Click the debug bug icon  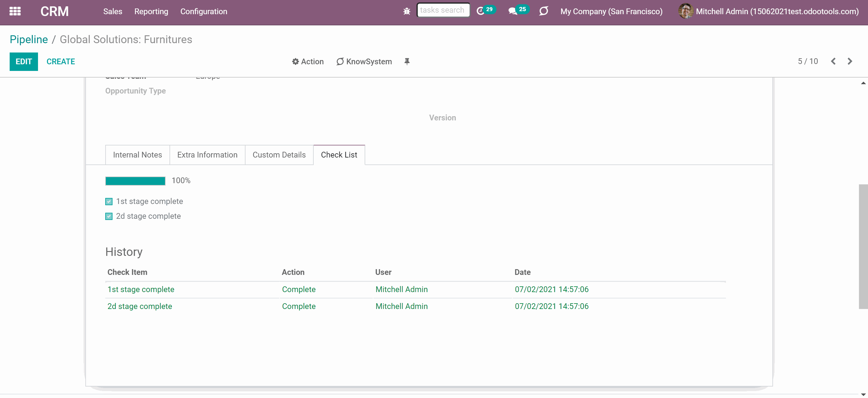(407, 11)
